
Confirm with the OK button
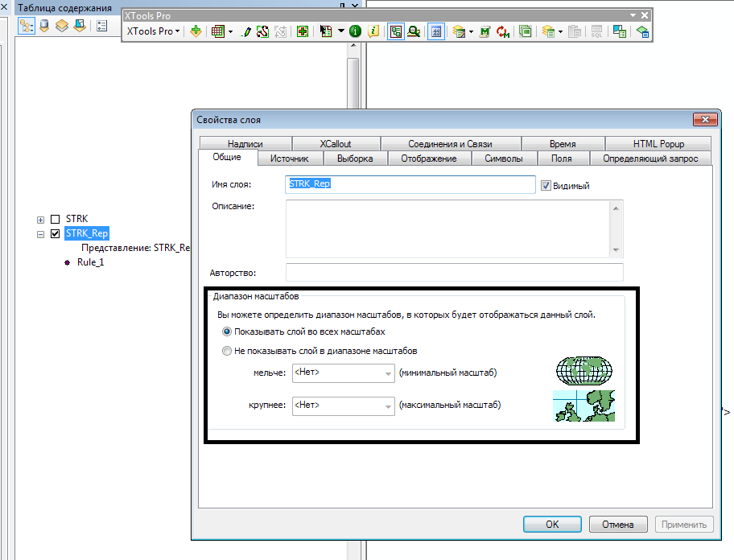click(552, 525)
